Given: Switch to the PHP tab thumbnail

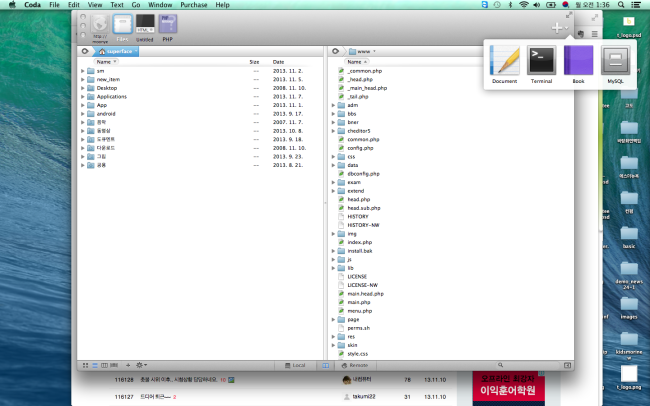Looking at the screenshot, I should click(168, 27).
